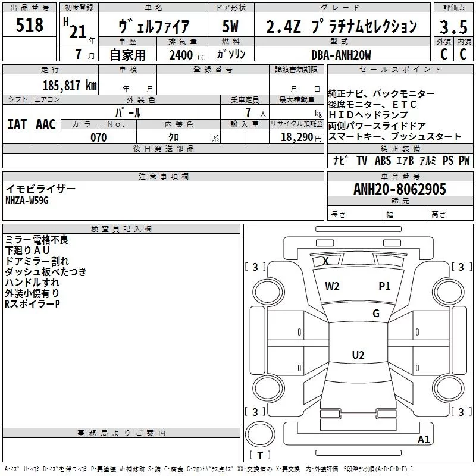Click sales point 純正ナビ、バックモニター
This screenshot has height=476, width=476.
(381, 94)
